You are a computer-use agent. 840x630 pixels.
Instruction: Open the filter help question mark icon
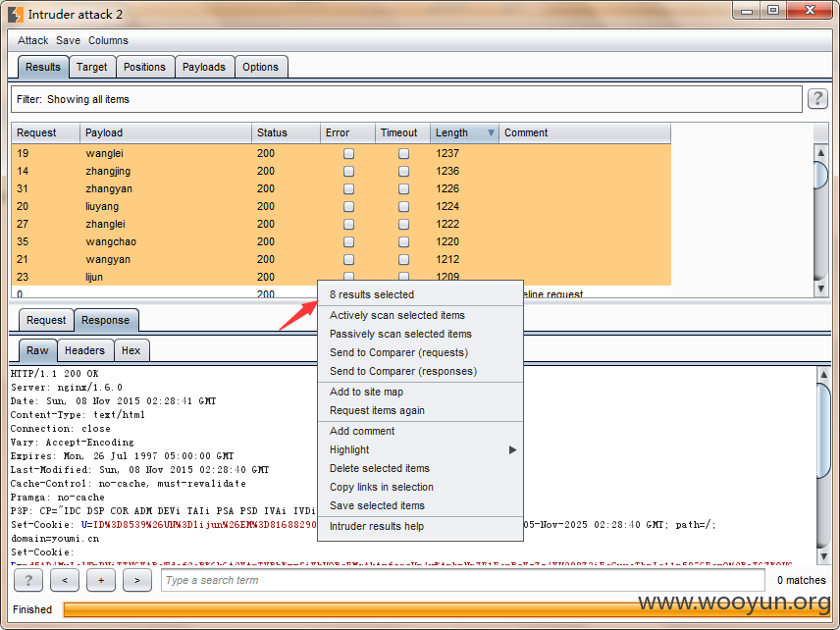[x=817, y=98]
